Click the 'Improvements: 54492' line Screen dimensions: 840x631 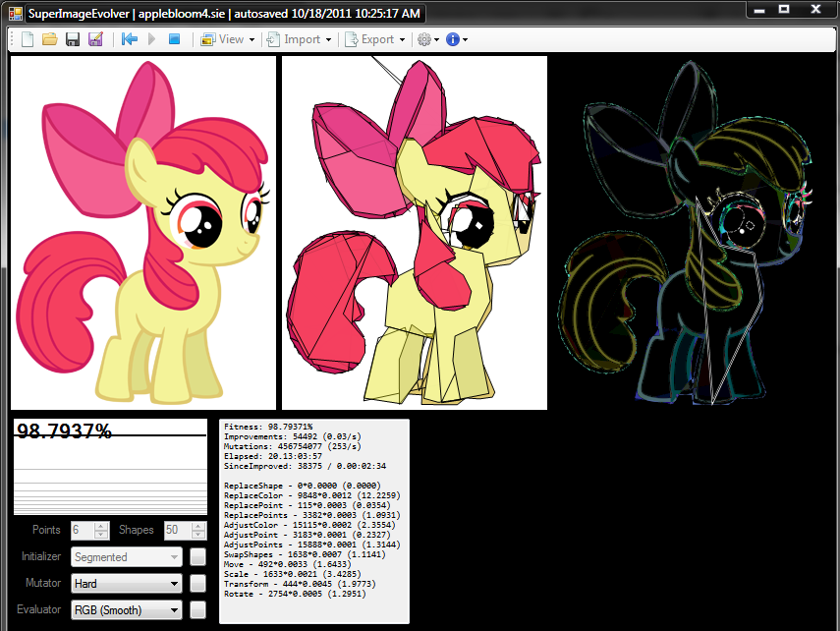(x=293, y=437)
